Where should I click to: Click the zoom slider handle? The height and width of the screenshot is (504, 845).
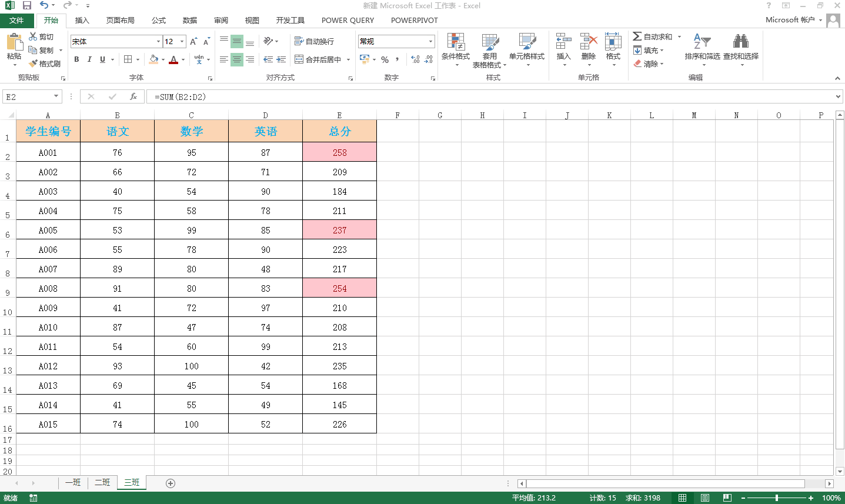(777, 498)
